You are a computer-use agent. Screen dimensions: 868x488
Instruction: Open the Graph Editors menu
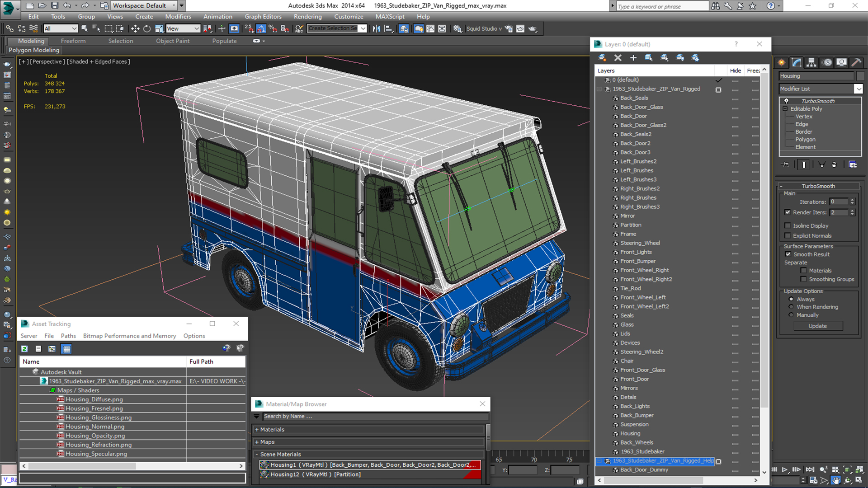[x=263, y=16]
